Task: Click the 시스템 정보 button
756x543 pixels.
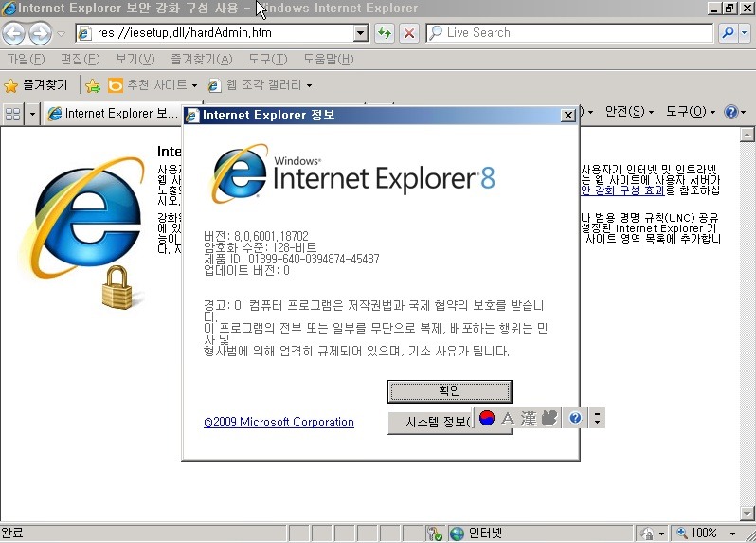Action: tap(430, 423)
